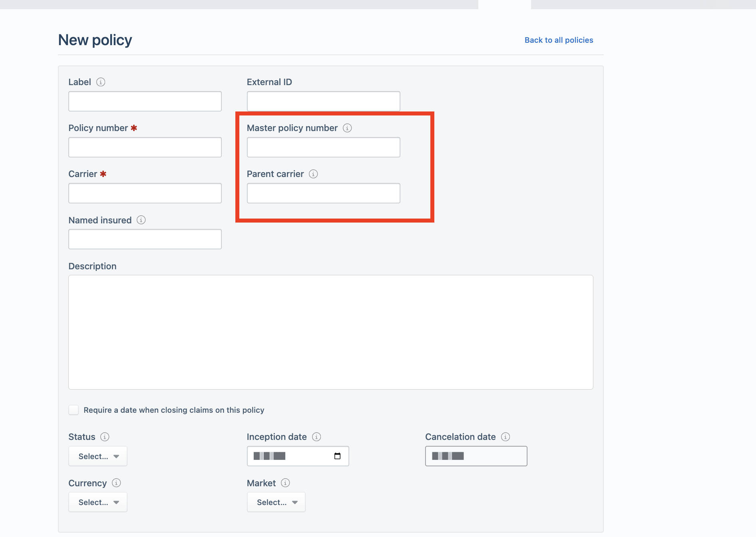Open the Label info tooltip icon
Viewport: 756px width, 537px height.
click(x=101, y=82)
